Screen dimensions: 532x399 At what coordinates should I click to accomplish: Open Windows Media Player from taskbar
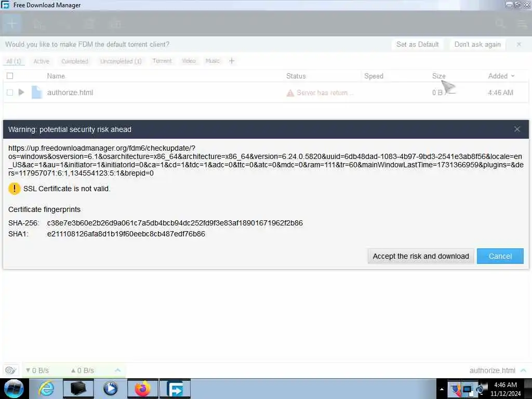tap(110, 389)
